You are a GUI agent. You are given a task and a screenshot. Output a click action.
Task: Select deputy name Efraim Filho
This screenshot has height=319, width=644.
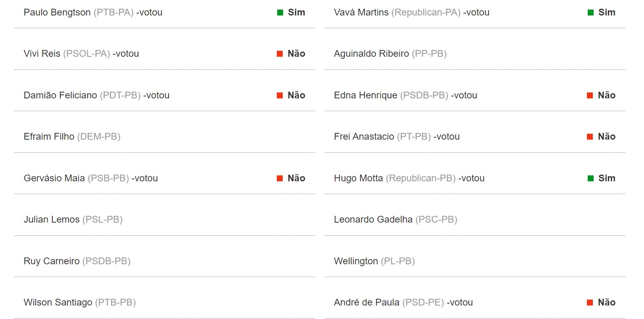(x=49, y=136)
